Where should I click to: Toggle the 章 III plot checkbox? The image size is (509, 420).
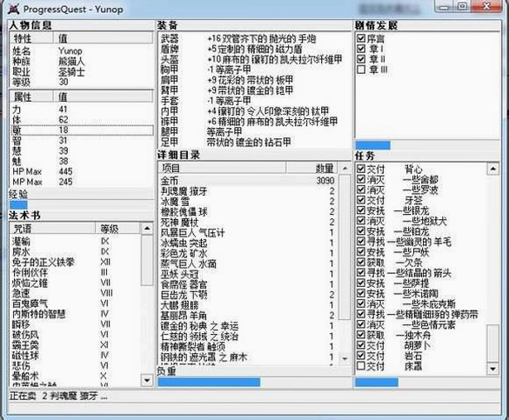pos(361,70)
